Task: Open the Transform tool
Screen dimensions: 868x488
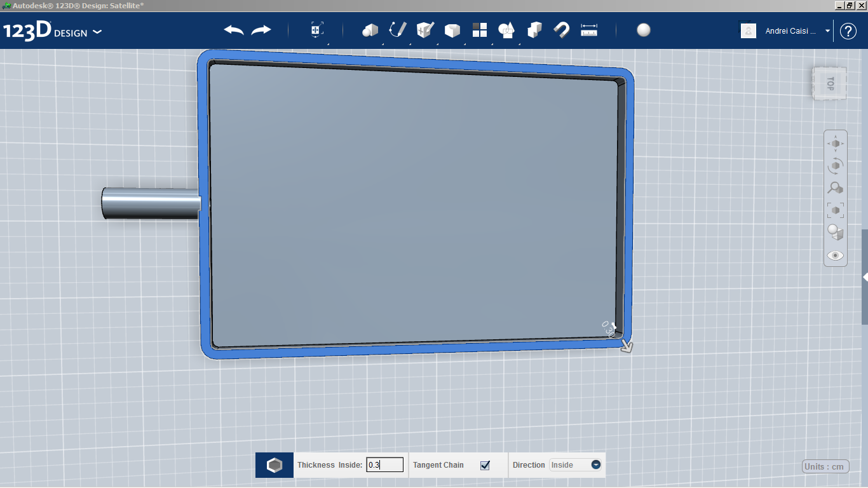Action: pos(317,30)
